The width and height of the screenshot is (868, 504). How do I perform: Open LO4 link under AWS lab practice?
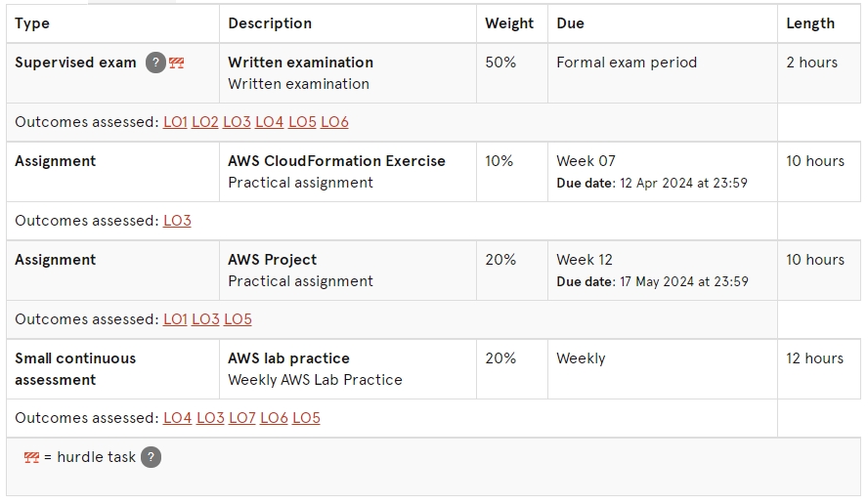click(177, 418)
